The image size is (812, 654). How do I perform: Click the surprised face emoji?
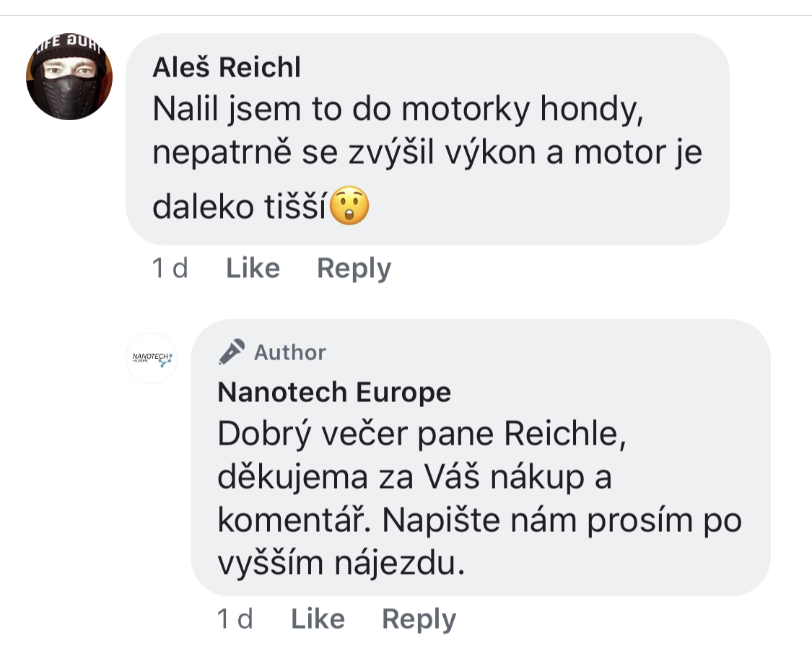pos(349,208)
